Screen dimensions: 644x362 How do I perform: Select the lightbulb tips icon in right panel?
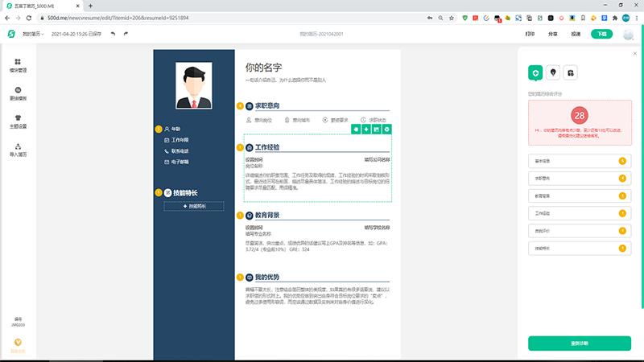point(552,72)
